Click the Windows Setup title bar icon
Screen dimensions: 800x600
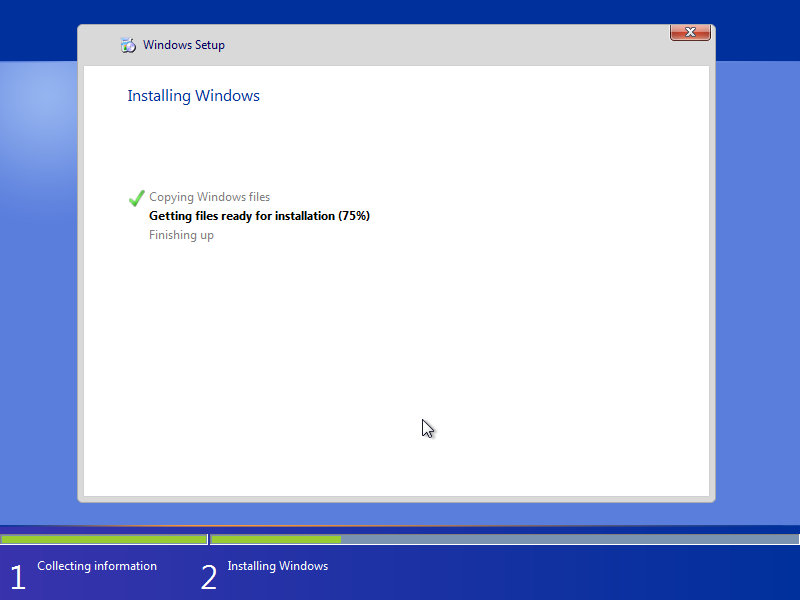click(128, 45)
